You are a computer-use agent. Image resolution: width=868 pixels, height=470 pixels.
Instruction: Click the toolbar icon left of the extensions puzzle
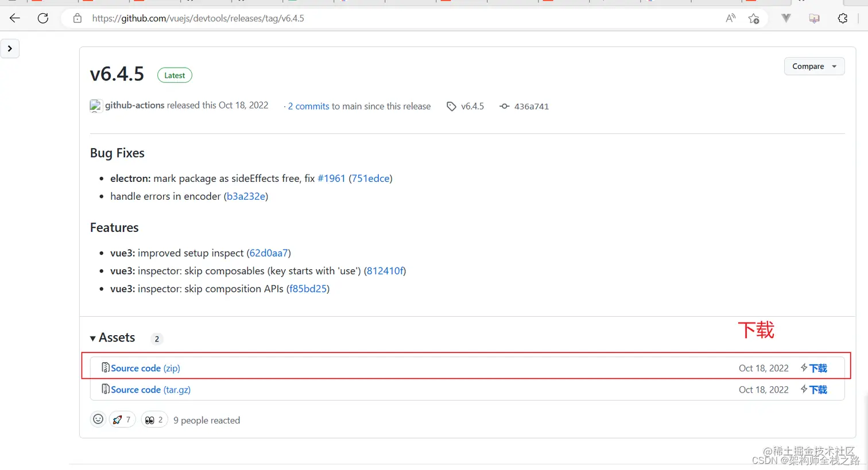(x=814, y=18)
